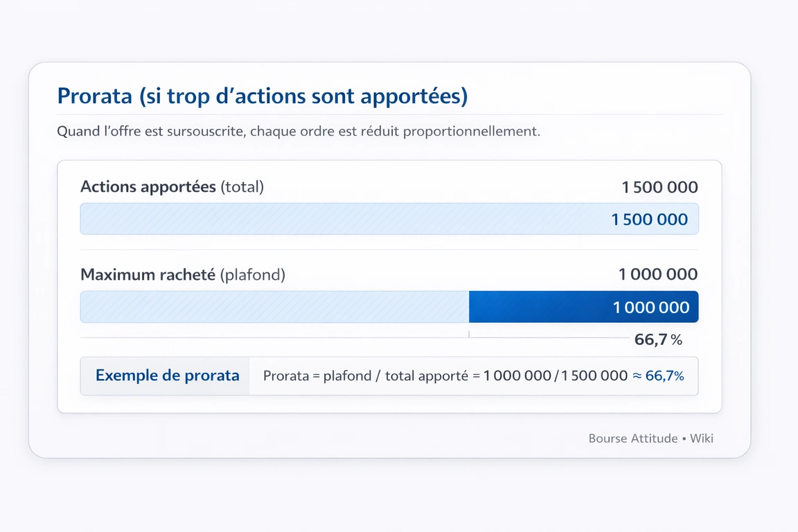Click the word "plafond" in the formula line
Image resolution: width=798 pixels, height=532 pixels.
(348, 376)
